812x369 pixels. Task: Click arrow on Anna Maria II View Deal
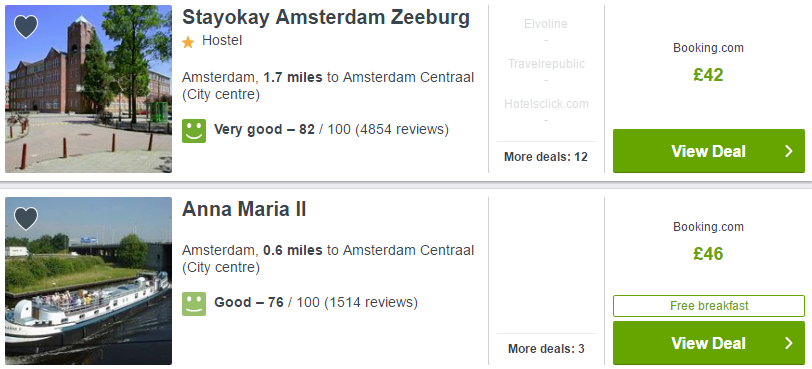(788, 343)
